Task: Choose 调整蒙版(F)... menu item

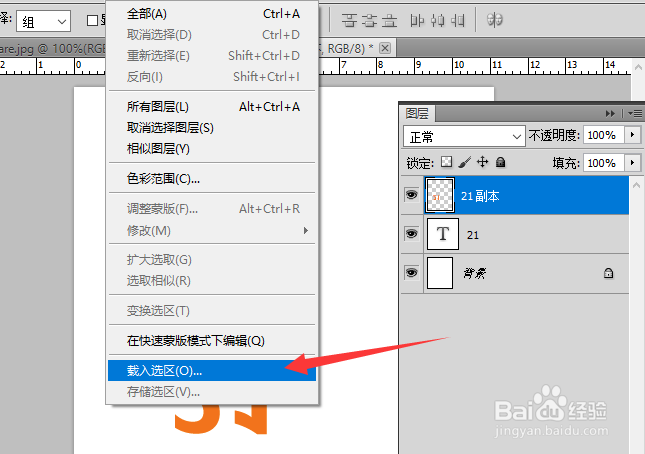Action: [212, 209]
